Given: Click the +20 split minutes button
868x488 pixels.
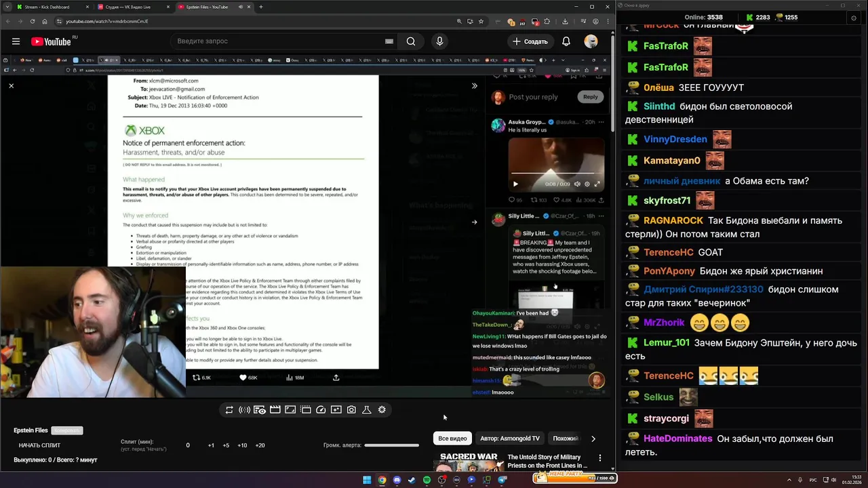Looking at the screenshot, I should [260, 445].
